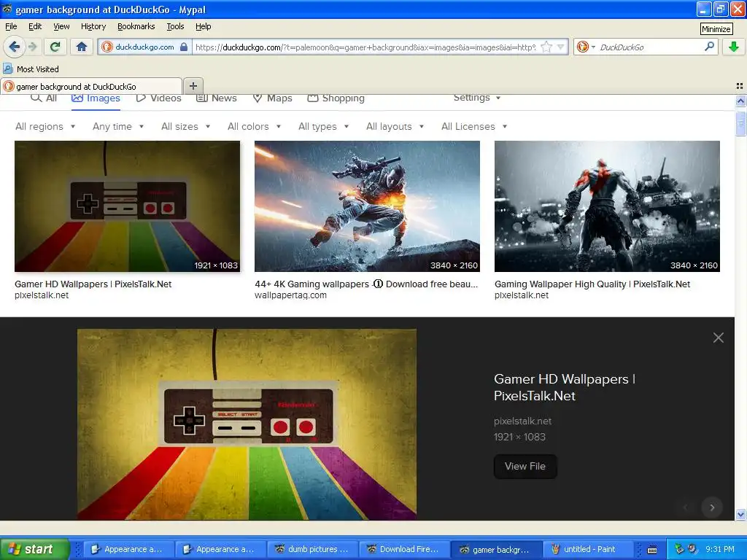This screenshot has width=747, height=560.
Task: Switch to the Maps search tab
Action: (x=272, y=98)
